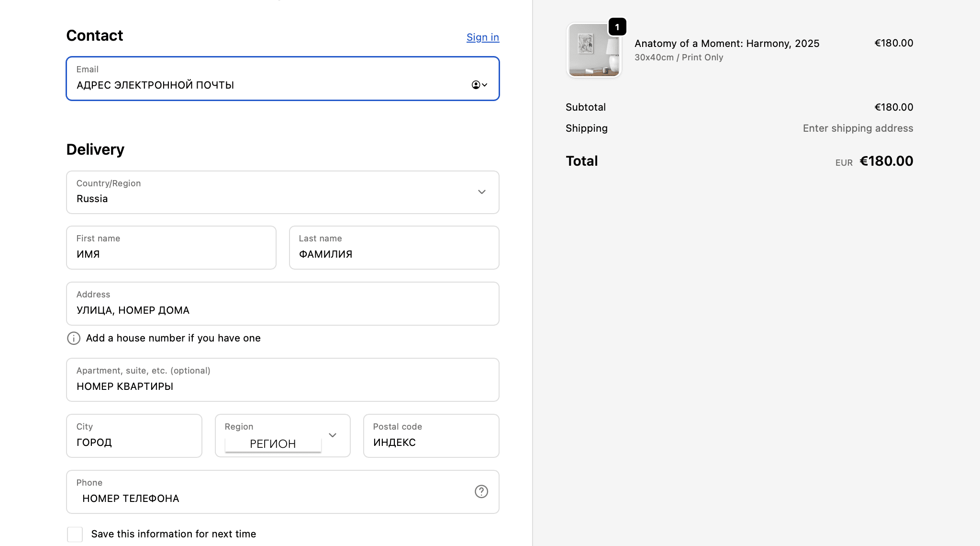Click the Email input field
Screen dimensions: 980x546
click(268, 85)
